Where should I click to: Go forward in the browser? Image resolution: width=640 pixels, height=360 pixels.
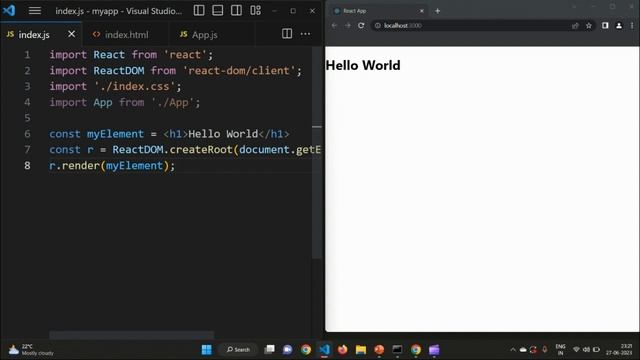pos(348,25)
